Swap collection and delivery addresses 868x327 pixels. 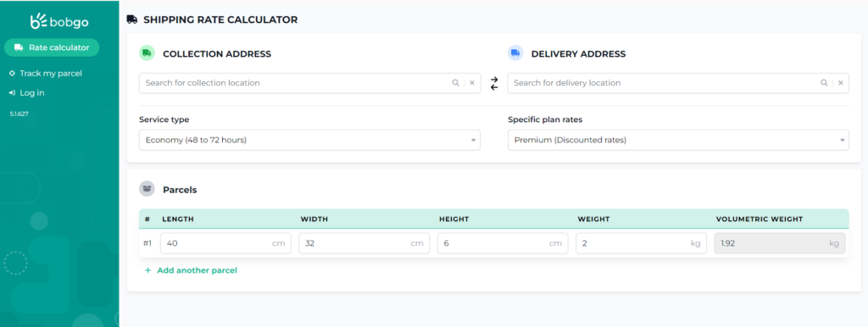(494, 83)
